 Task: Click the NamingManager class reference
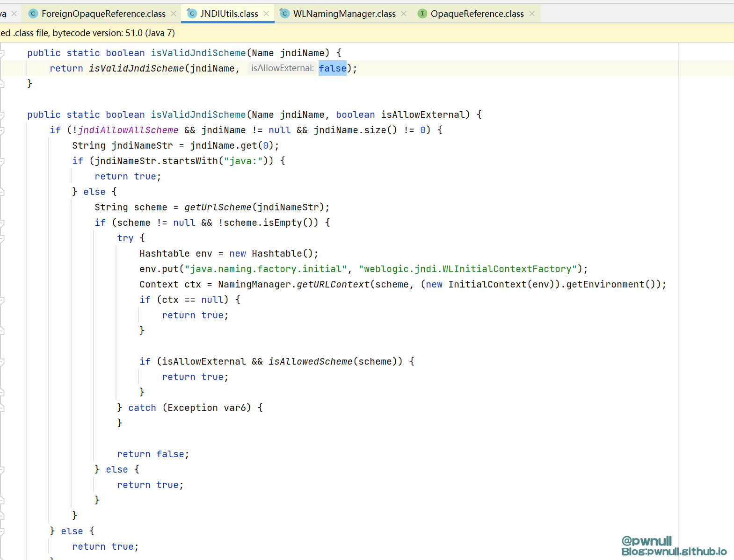(254, 284)
